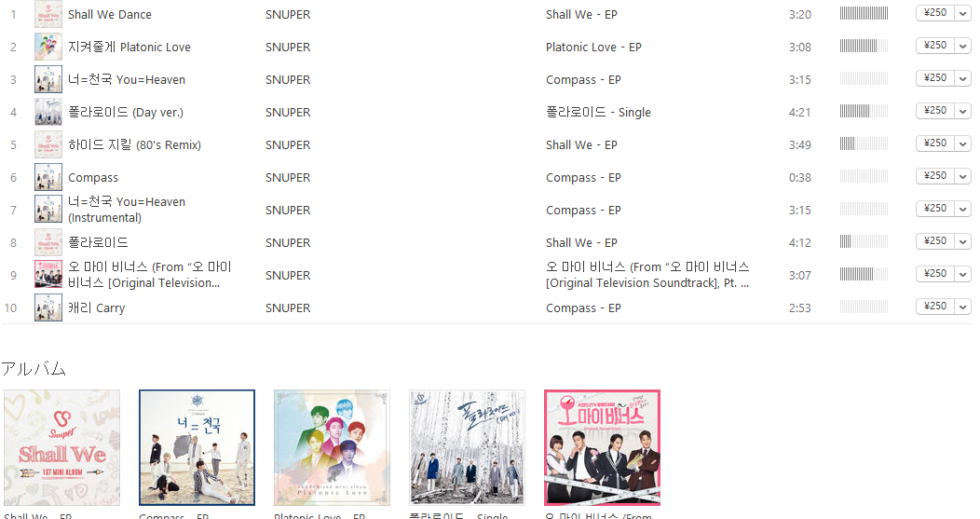This screenshot has height=519, width=980.
Task: Buy track 8 폴라로이드 for ¥250
Action: 935,241
